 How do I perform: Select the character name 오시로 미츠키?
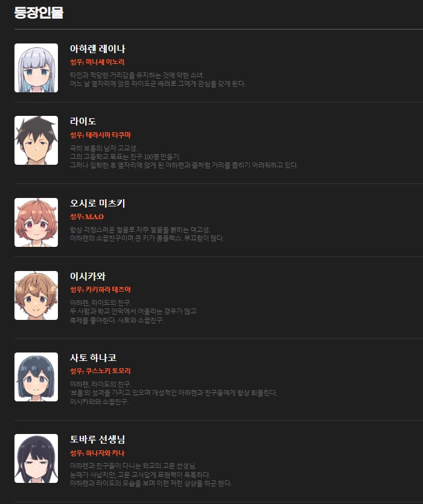coord(98,203)
